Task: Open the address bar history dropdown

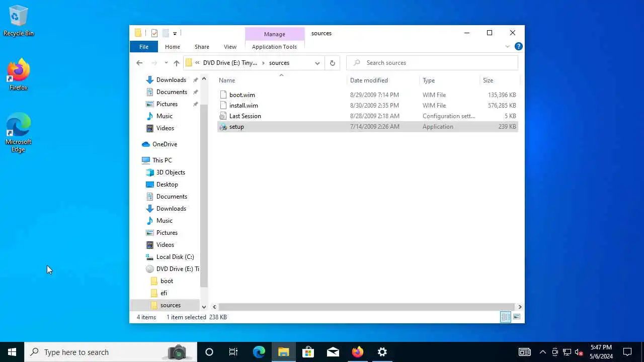Action: click(x=317, y=63)
